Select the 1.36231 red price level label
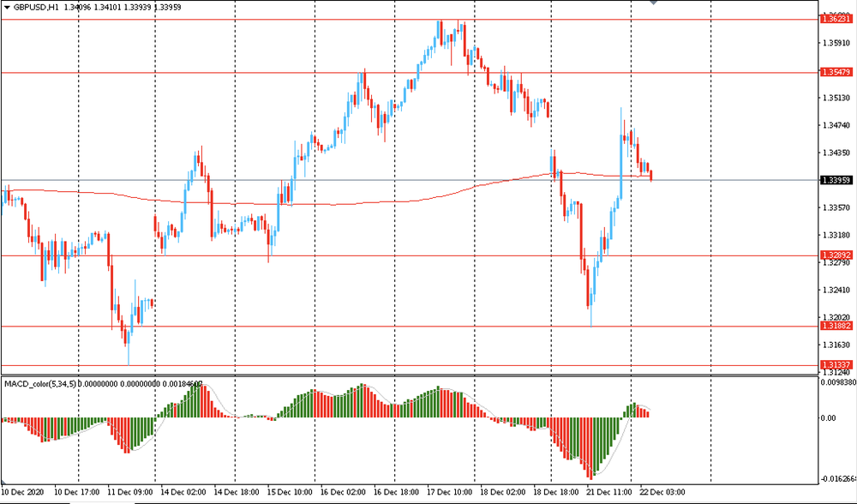 (836, 19)
